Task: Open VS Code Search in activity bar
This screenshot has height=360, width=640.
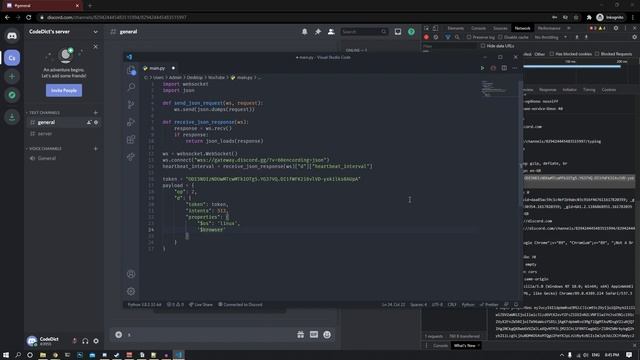Action: click(131, 87)
